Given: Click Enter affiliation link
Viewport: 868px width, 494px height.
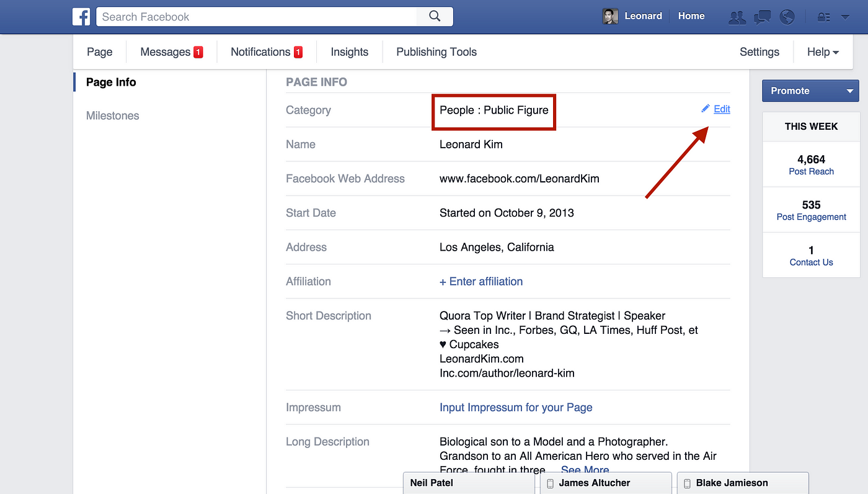Looking at the screenshot, I should (481, 281).
